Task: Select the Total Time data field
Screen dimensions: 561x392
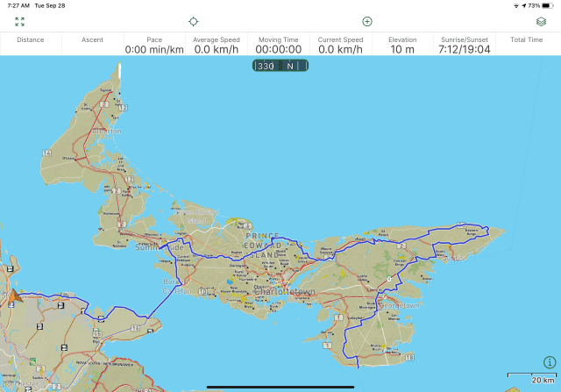Action: click(526, 44)
